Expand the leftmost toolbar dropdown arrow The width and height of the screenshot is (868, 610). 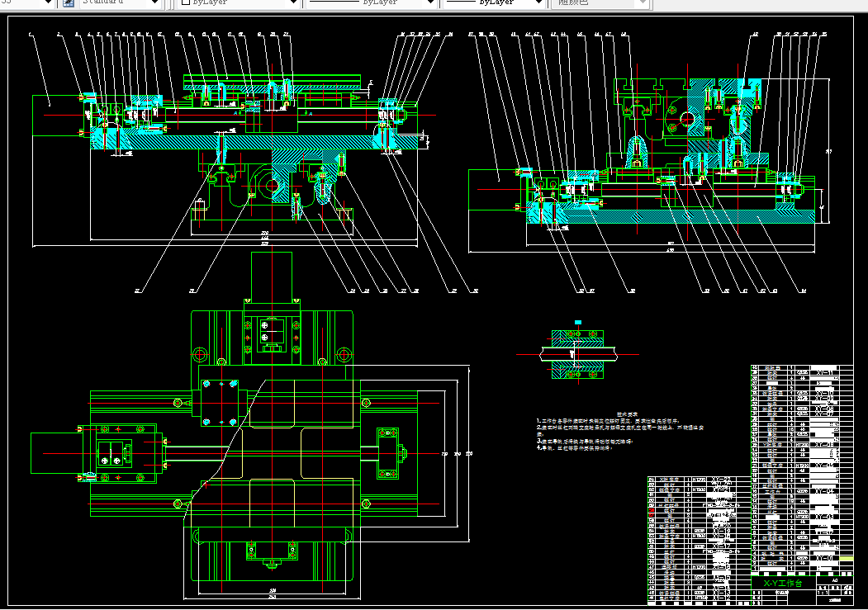click(x=48, y=2)
